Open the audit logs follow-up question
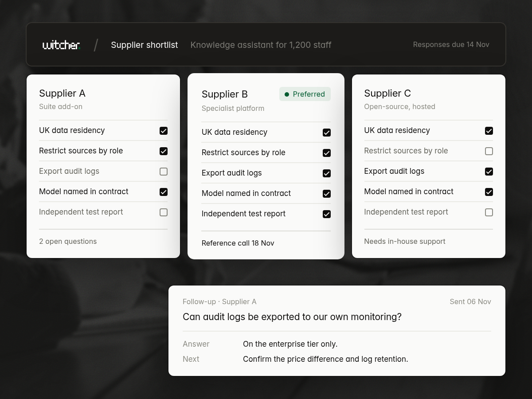 pos(292,317)
